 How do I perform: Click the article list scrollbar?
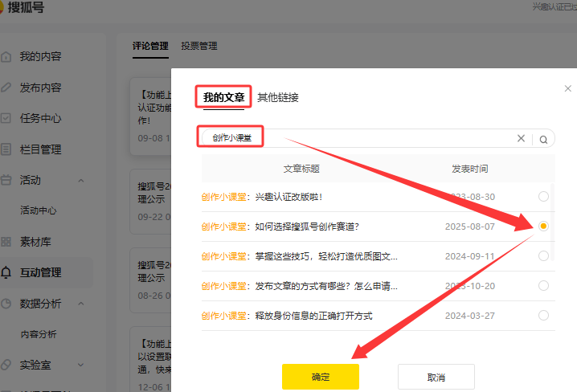pos(553,222)
